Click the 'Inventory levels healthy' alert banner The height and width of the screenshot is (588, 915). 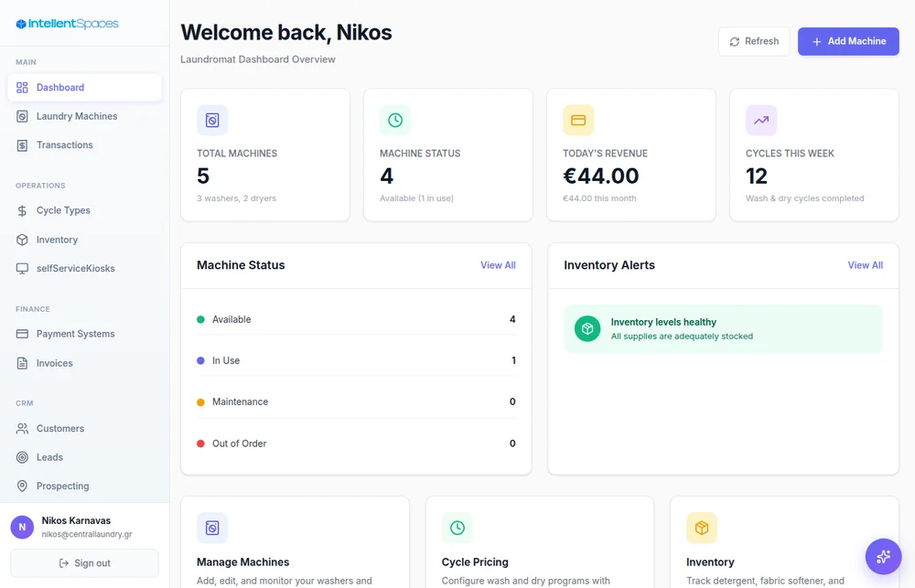[x=723, y=329]
